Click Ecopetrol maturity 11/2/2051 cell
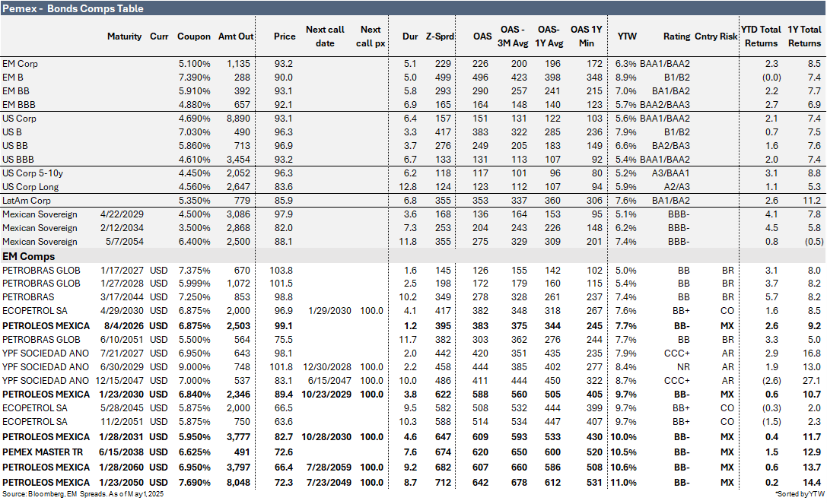827x504 pixels. click(122, 423)
